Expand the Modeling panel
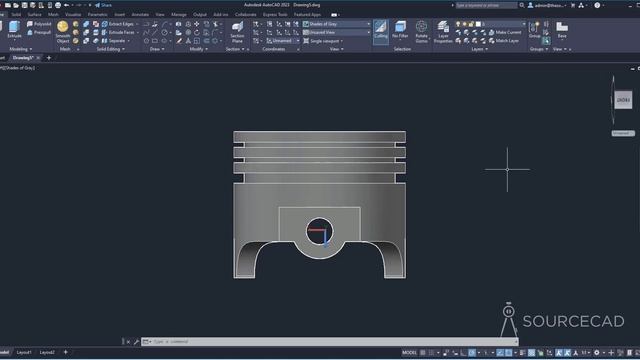This screenshot has width=640, height=360. pyautogui.click(x=20, y=49)
